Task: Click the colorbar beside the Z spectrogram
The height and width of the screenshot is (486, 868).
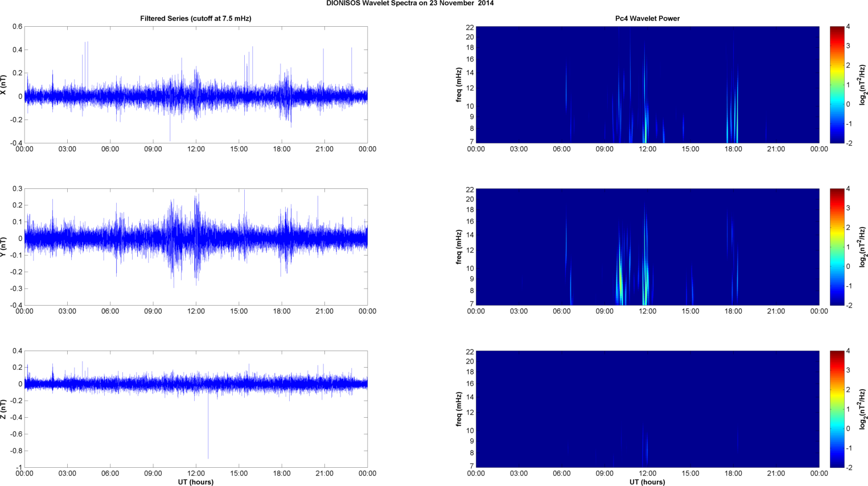Action: [837, 409]
